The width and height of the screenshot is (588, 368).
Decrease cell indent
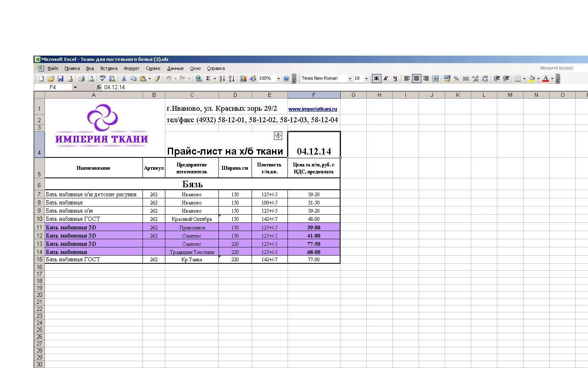pos(497,79)
